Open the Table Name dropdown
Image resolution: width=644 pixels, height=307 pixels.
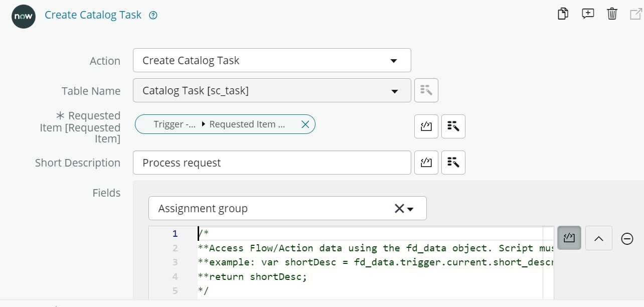[394, 90]
